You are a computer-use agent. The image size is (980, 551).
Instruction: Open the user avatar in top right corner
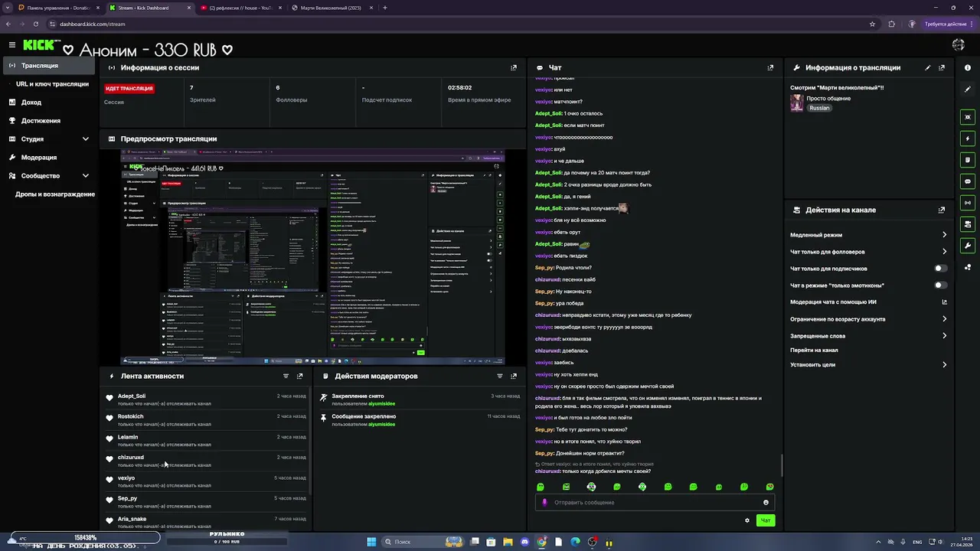tap(958, 45)
